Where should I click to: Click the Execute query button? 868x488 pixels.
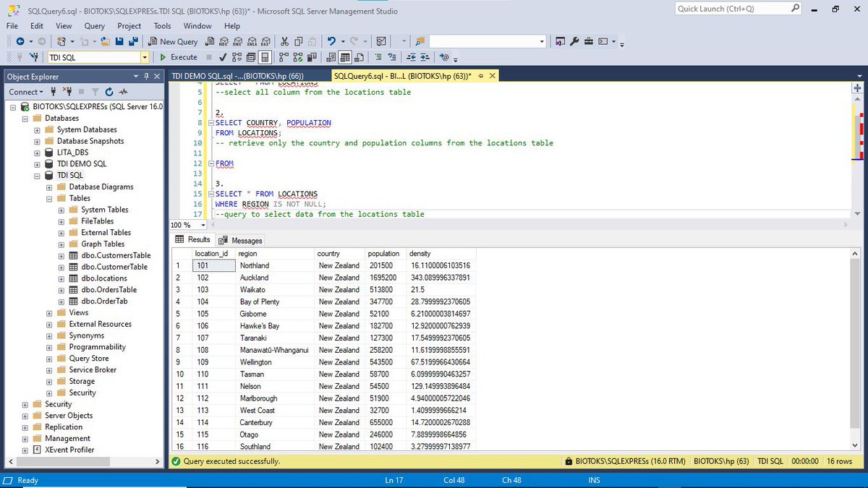coord(178,57)
